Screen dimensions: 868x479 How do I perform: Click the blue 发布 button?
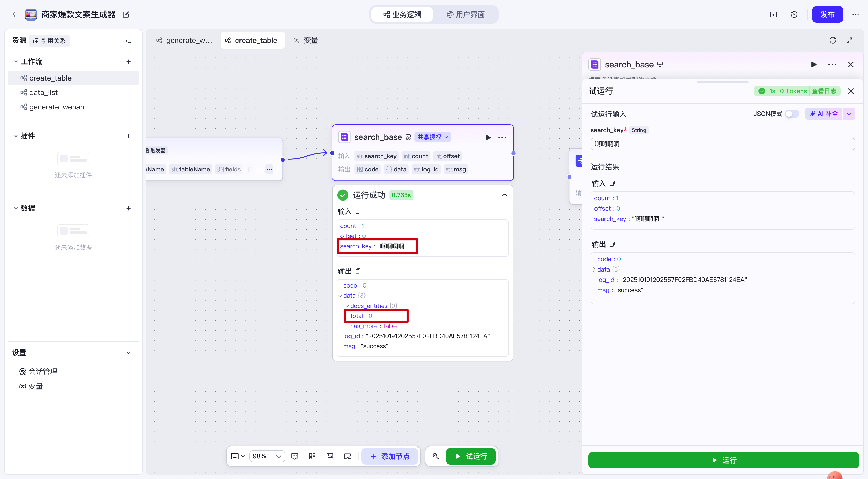[x=827, y=14]
